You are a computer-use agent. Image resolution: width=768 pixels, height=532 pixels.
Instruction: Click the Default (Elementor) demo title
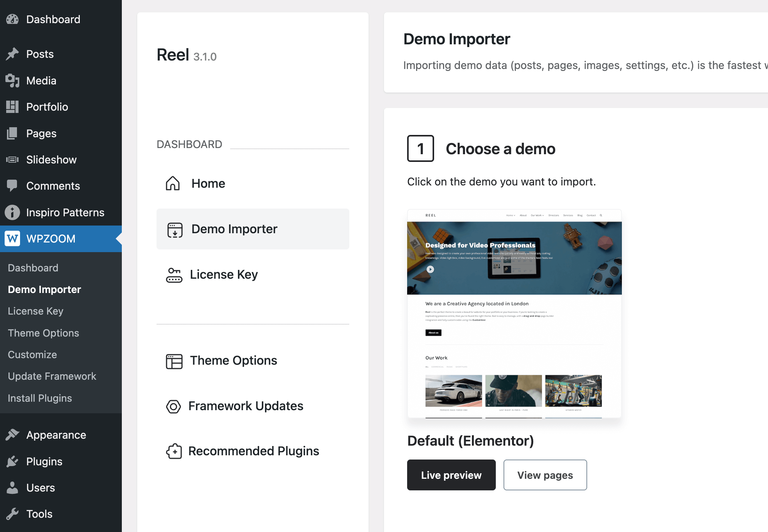(x=470, y=441)
